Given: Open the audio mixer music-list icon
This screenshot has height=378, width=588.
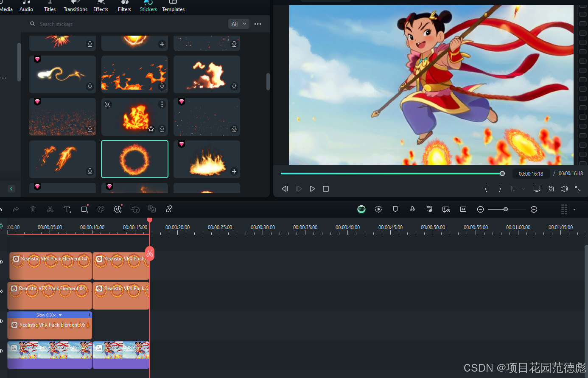Looking at the screenshot, I should coord(429,209).
